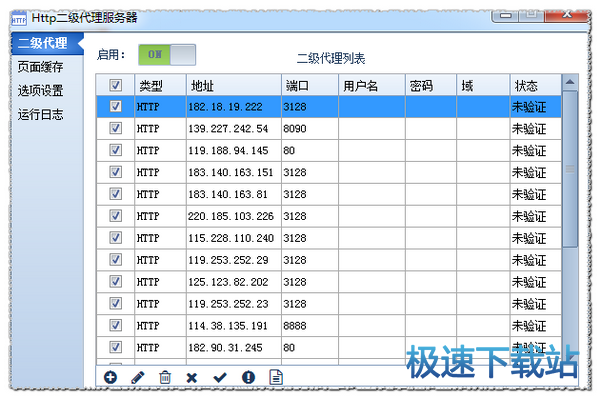Open the 选项设置 tab

[41, 91]
